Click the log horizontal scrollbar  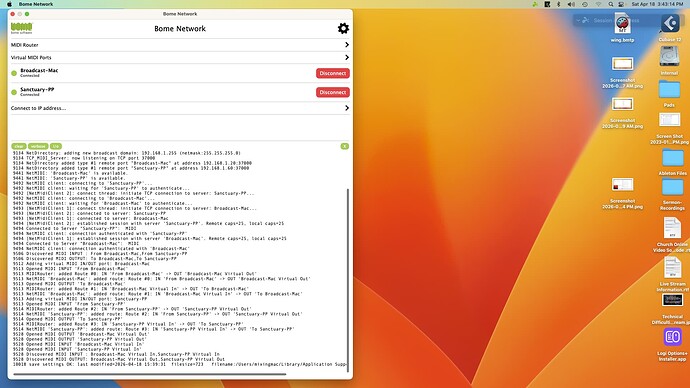(x=150, y=374)
